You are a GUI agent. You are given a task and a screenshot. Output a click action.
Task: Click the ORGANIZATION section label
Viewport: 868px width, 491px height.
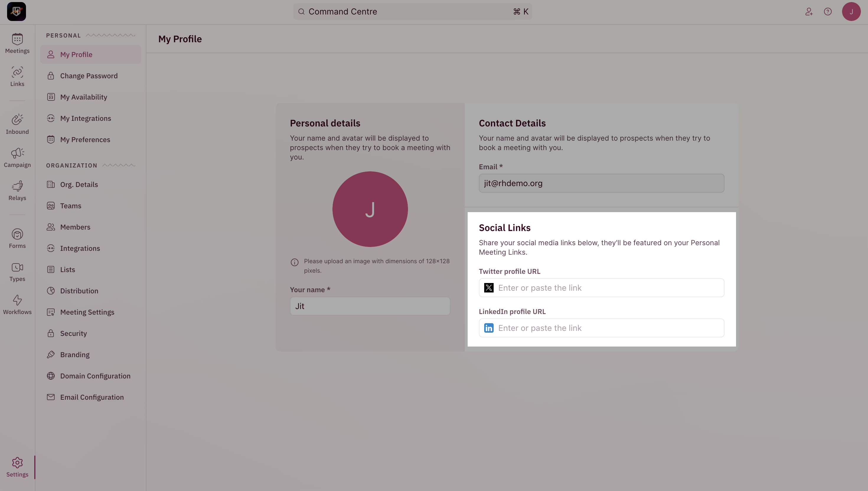click(71, 165)
